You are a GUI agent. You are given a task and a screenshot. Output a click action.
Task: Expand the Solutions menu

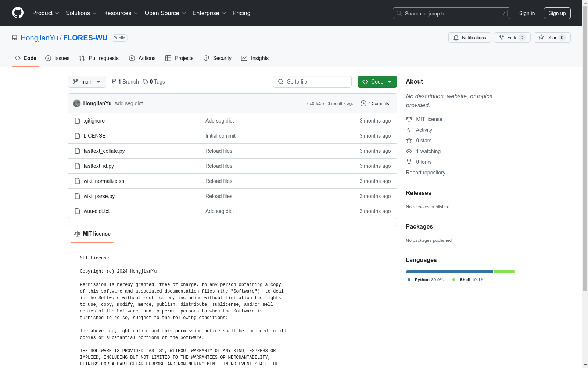pos(81,13)
